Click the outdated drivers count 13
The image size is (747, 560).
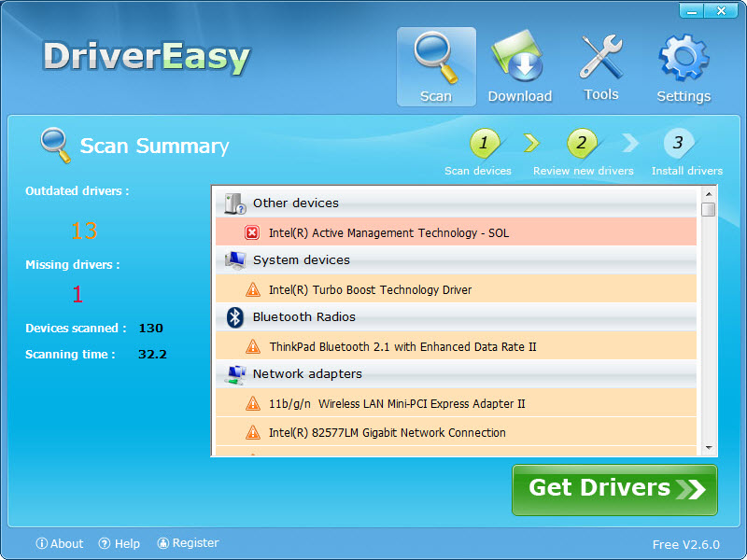click(84, 231)
